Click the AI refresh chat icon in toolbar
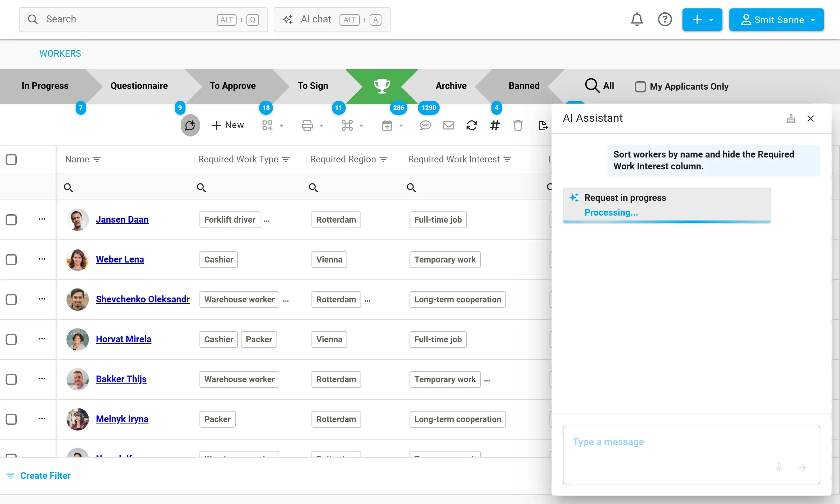The image size is (840, 504). coord(190,125)
